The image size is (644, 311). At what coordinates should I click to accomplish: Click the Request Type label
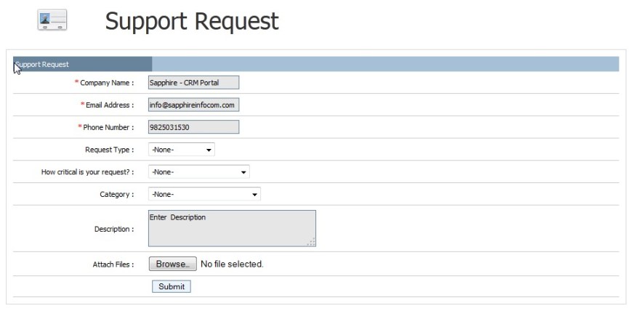click(109, 150)
